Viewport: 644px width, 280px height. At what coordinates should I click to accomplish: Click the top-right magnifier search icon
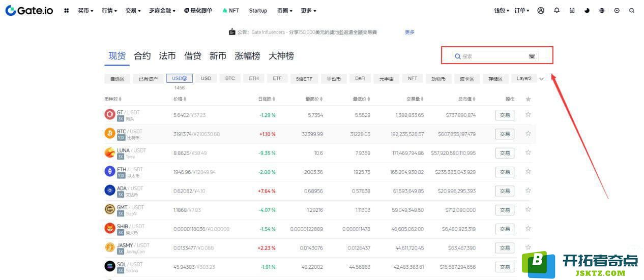pyautogui.click(x=632, y=10)
